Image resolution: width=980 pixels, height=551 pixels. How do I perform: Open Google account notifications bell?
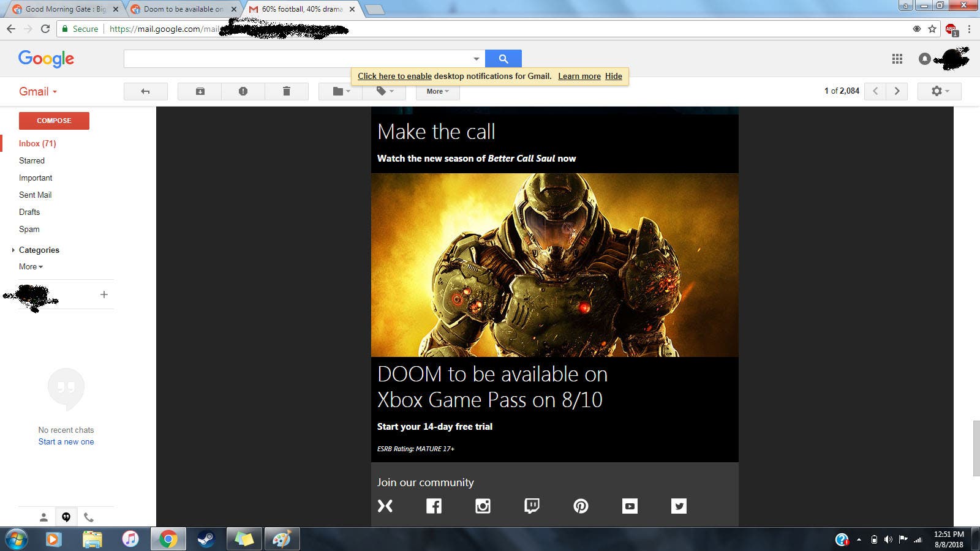coord(925,59)
